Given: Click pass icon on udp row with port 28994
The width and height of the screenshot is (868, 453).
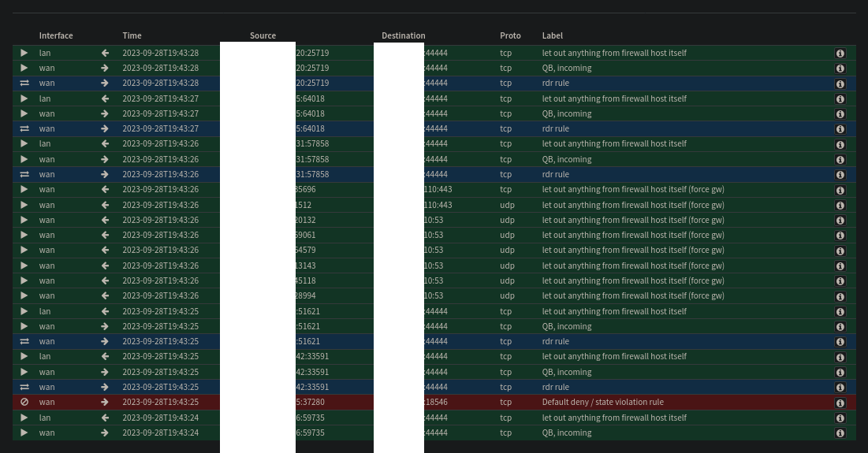Looking at the screenshot, I should point(24,295).
